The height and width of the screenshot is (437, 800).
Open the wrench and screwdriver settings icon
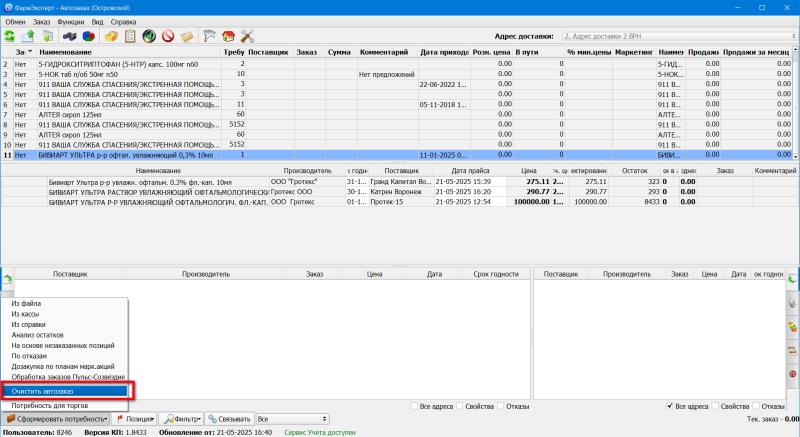(x=247, y=36)
